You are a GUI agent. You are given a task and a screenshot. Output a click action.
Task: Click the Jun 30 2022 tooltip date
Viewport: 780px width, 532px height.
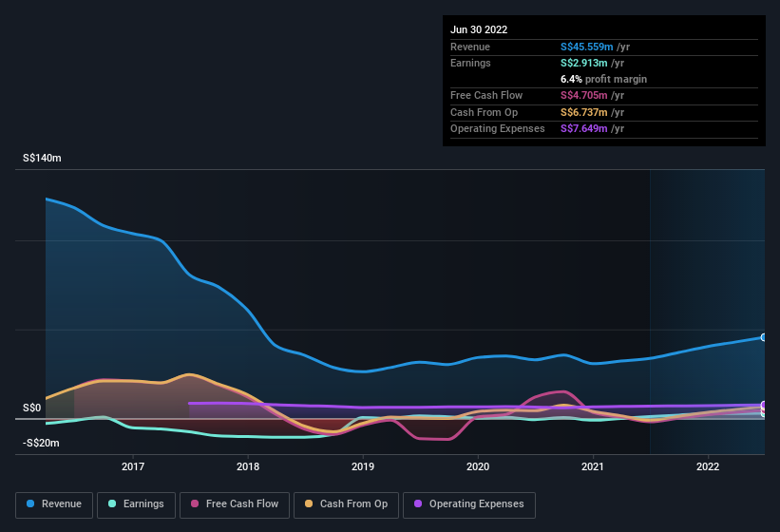coord(479,29)
